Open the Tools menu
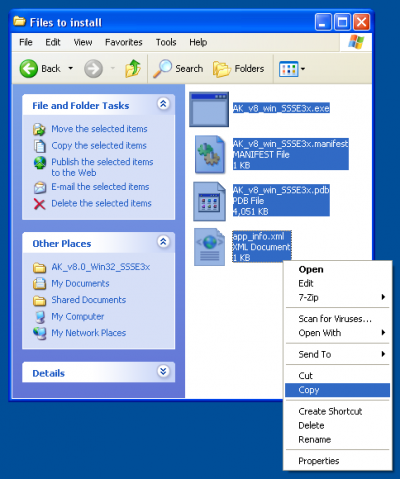The width and height of the screenshot is (400, 479). pos(166,42)
